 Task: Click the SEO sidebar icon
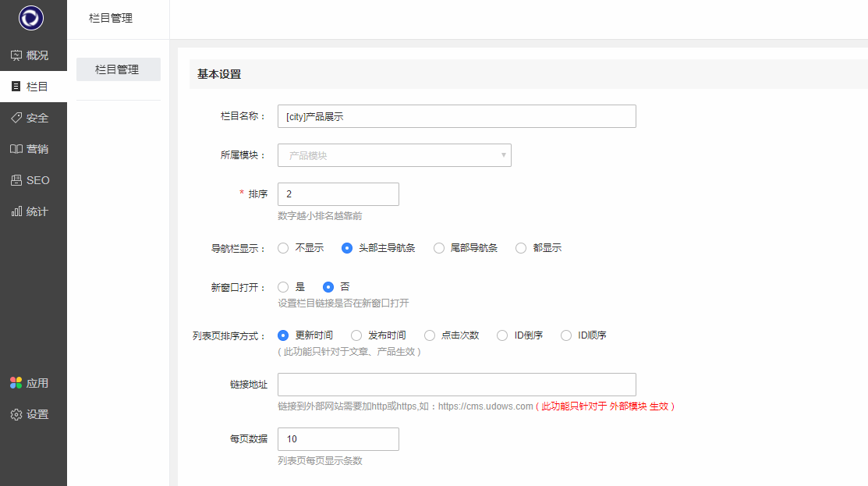click(16, 180)
